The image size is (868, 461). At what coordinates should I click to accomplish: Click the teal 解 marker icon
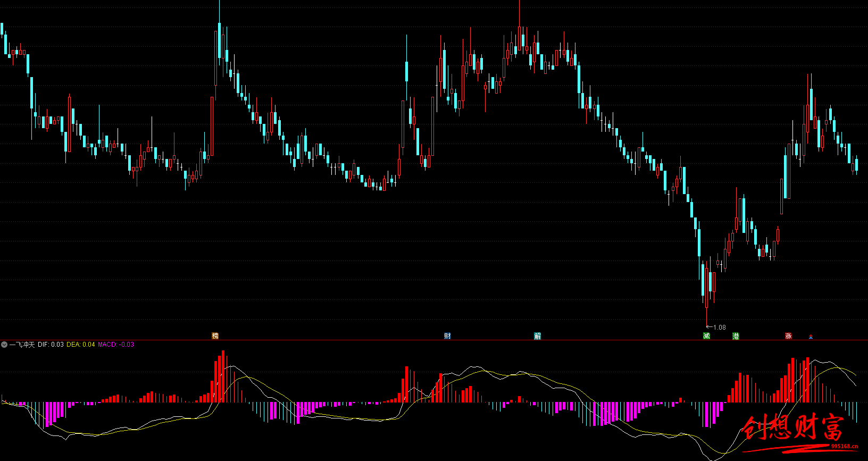[537, 336]
